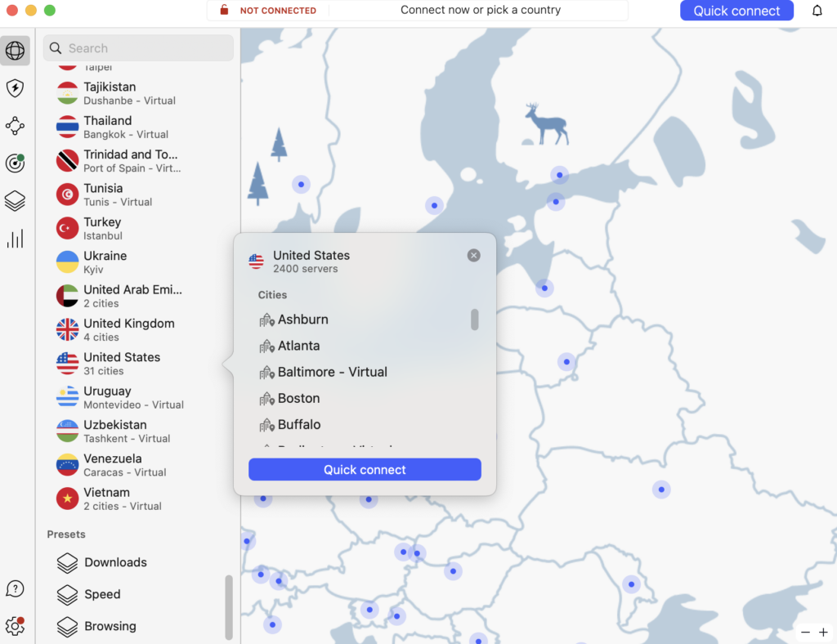
Task: Open the settings gear icon
Action: point(15,626)
